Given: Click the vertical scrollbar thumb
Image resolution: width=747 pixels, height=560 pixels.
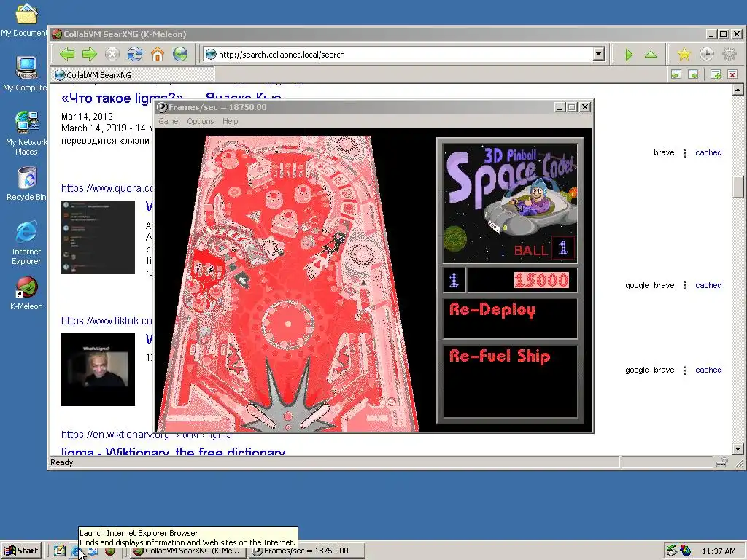Looking at the screenshot, I should (738, 187).
